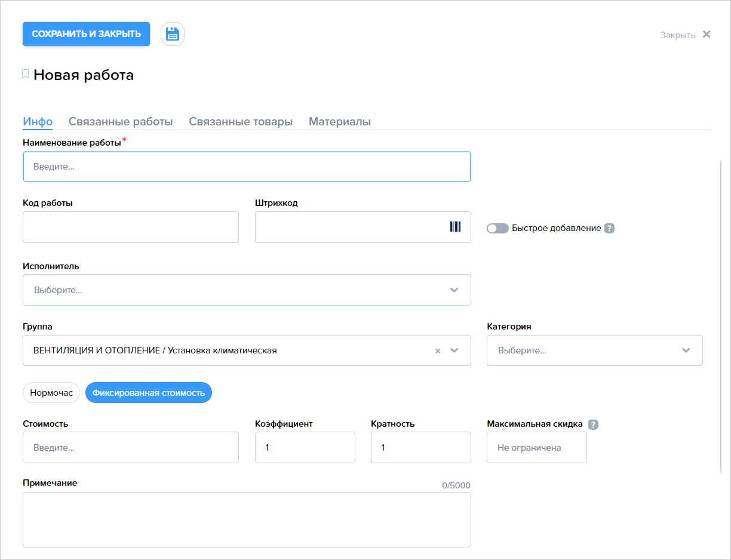This screenshot has height=560, width=731.
Task: Open the Категория dropdown
Action: [595, 350]
